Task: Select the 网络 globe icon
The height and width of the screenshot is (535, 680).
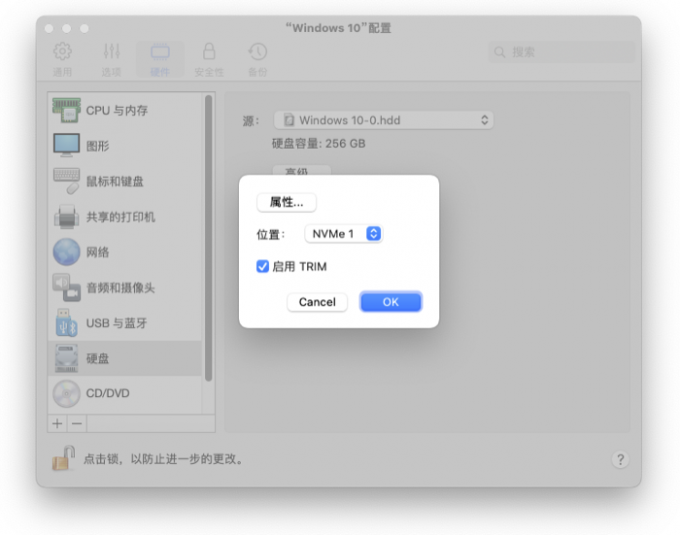Action: point(66,252)
